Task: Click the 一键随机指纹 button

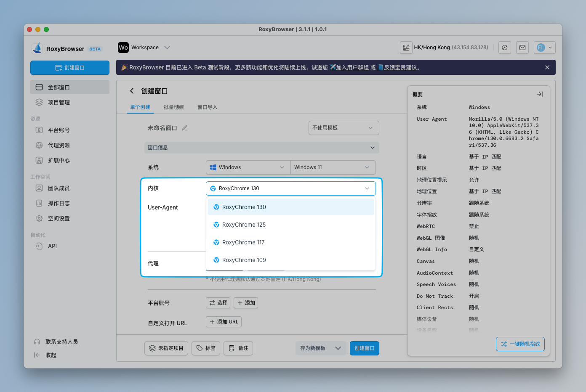Action: (520, 344)
